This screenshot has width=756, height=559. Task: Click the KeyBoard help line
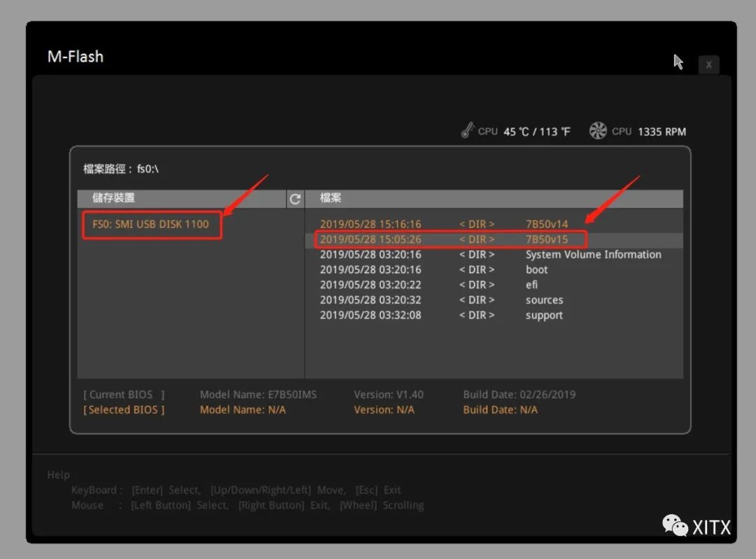point(236,490)
